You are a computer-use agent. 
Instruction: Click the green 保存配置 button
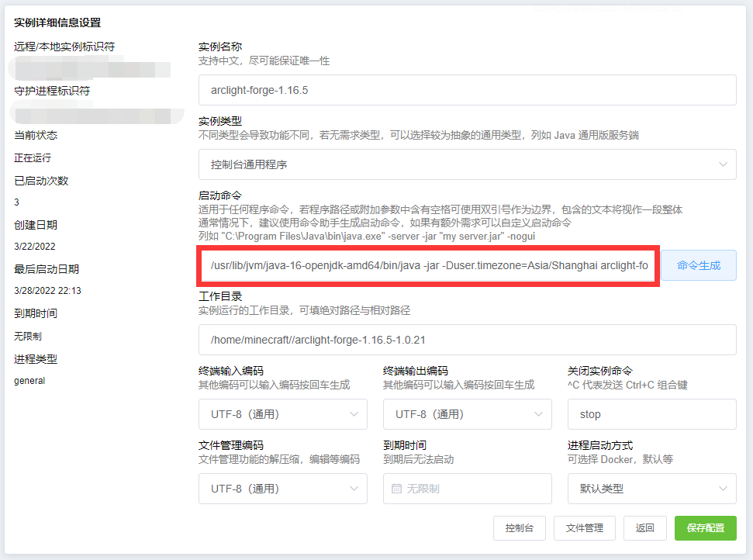(x=705, y=527)
